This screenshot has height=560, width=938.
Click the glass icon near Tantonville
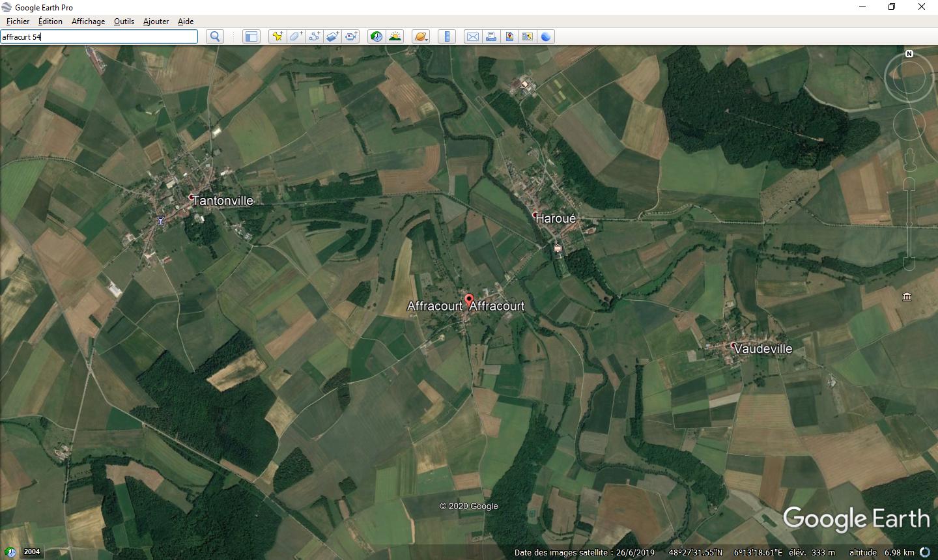coord(160,221)
